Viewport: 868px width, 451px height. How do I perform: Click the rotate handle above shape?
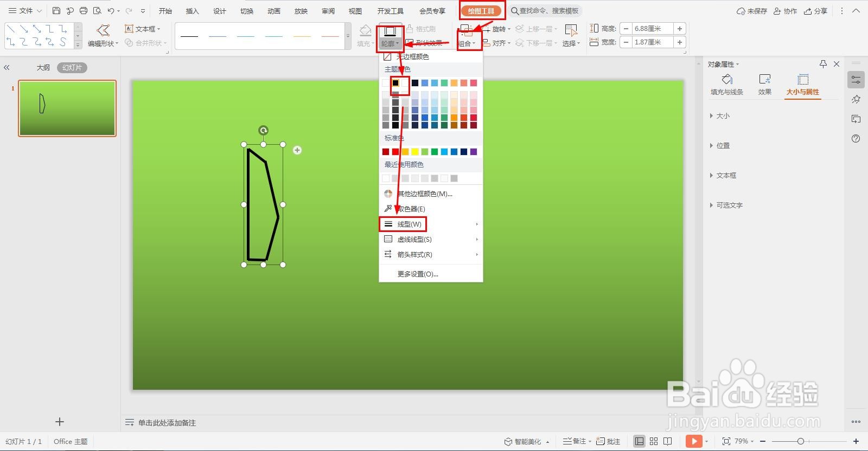(263, 130)
